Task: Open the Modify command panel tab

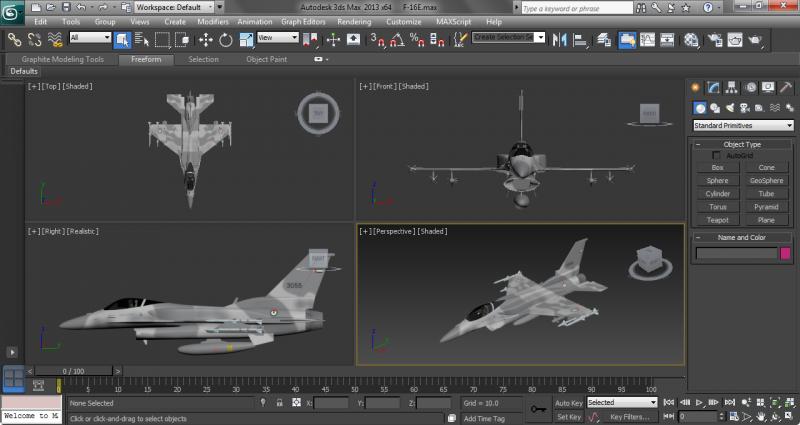Action: [x=713, y=87]
